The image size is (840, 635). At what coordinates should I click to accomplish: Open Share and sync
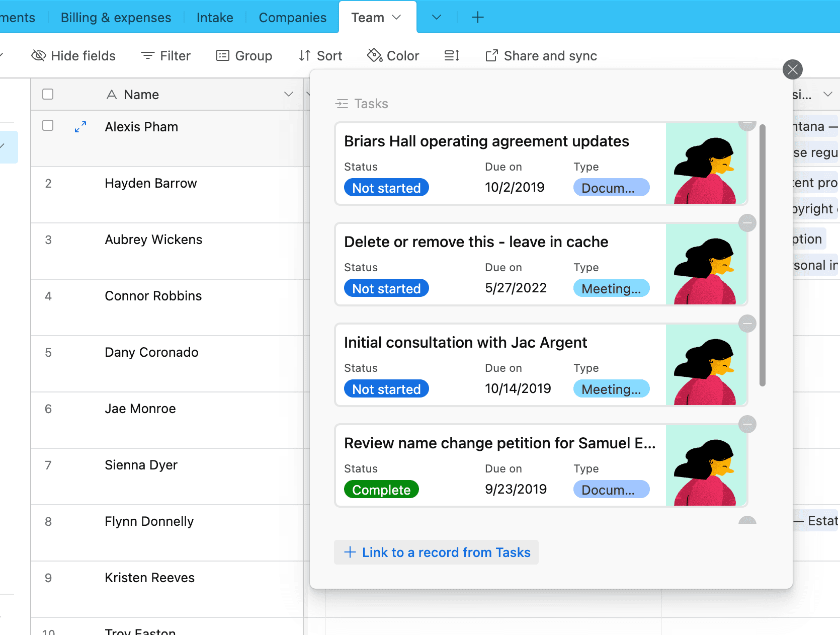541,56
